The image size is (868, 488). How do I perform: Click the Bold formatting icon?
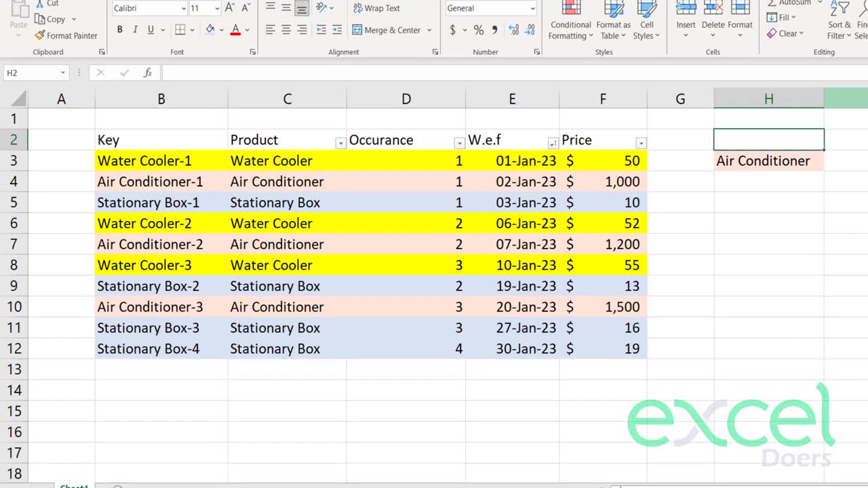pos(120,30)
